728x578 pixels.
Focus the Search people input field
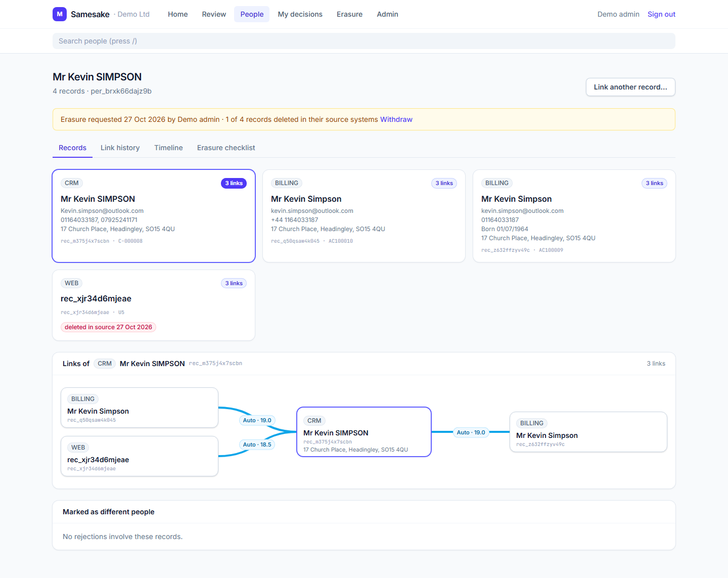pos(364,41)
